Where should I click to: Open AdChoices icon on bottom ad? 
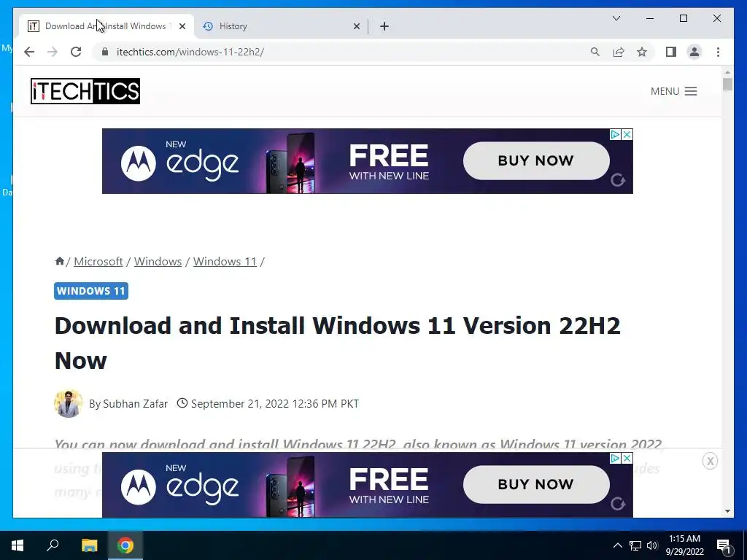pyautogui.click(x=616, y=458)
